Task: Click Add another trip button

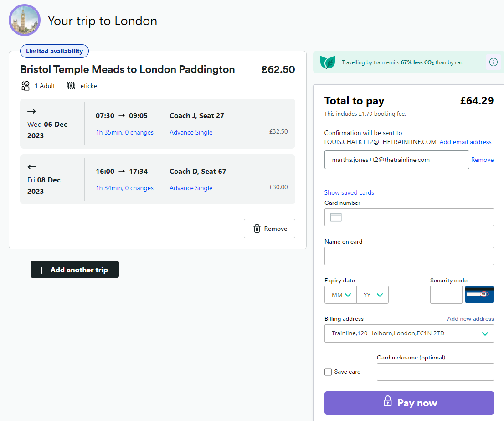Action: [75, 270]
